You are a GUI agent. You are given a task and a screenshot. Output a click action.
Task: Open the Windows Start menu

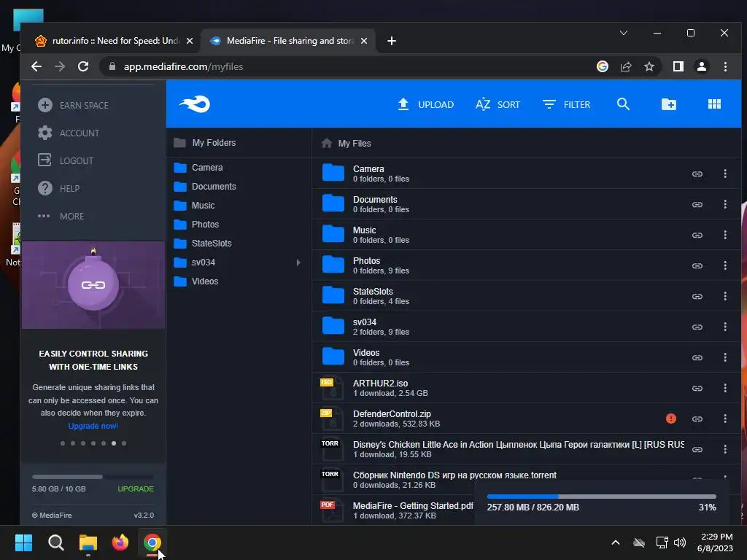tap(23, 542)
